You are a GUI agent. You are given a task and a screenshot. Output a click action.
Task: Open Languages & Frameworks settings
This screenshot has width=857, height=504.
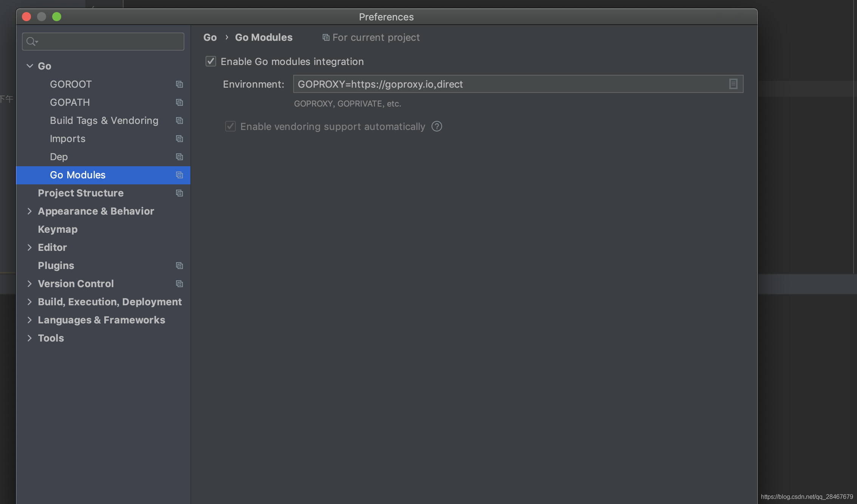101,320
